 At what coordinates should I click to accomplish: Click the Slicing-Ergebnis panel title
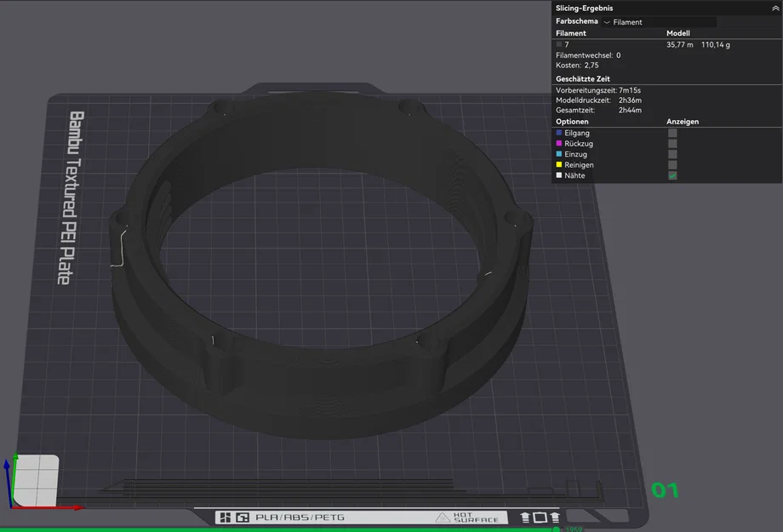click(x=584, y=8)
